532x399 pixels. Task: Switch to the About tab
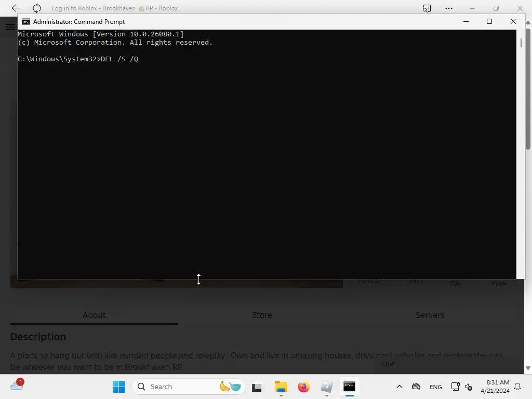pyautogui.click(x=95, y=315)
